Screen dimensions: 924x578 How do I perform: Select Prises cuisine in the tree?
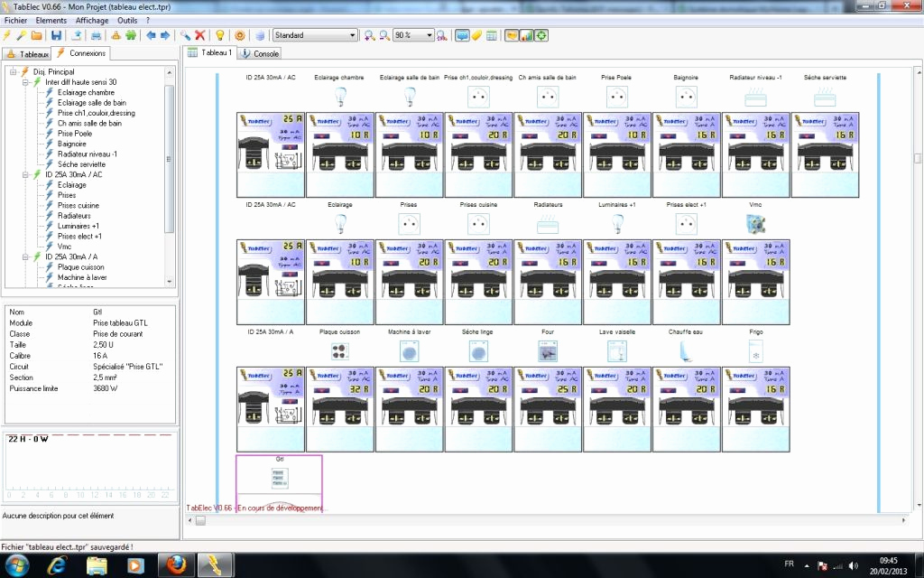tap(79, 205)
